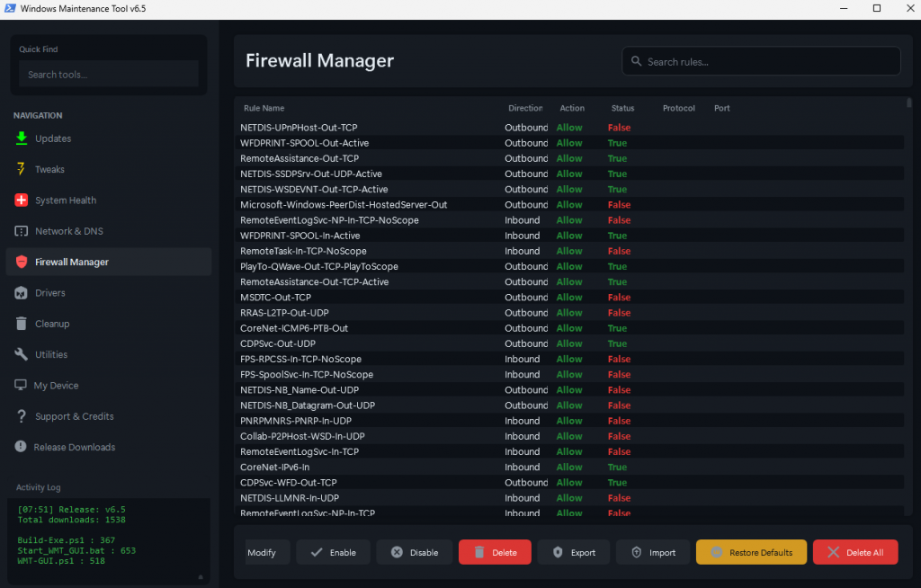Viewport: 921px width, 588px height.
Task: Go to Tweaks in the navigation
Action: tap(109, 169)
